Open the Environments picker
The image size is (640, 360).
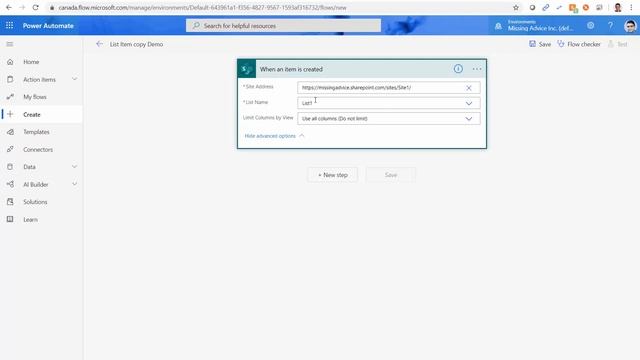534,25
